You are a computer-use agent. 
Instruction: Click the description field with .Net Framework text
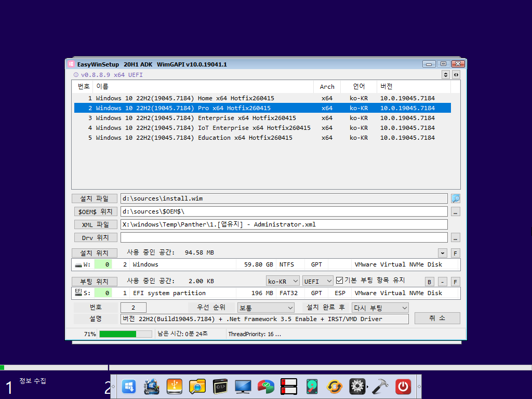point(264,319)
